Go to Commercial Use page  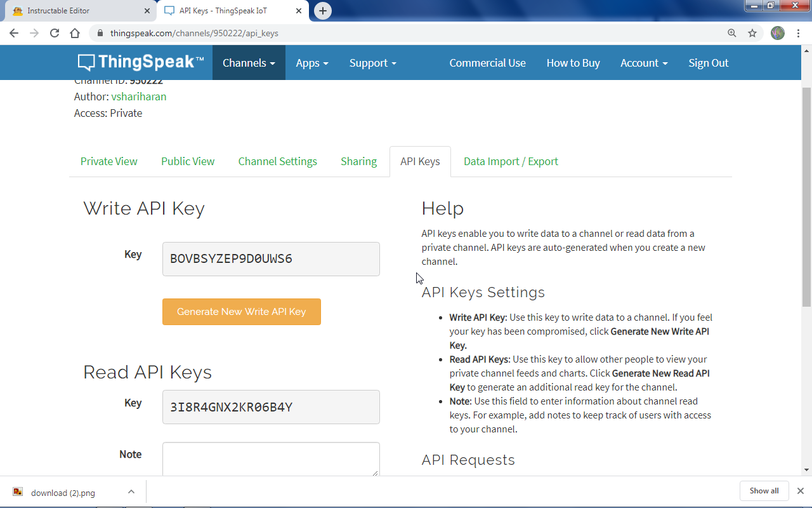point(487,63)
